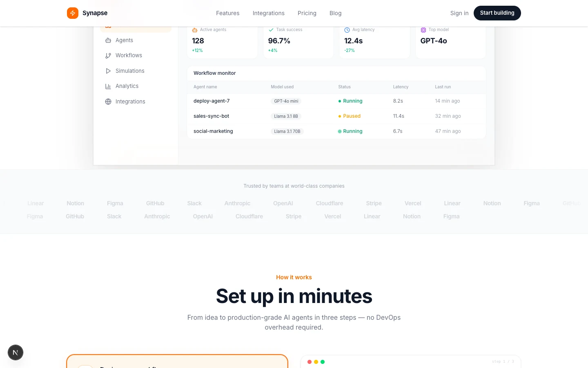Select Simulations in the dashboard sidebar
This screenshot has width=588, height=368.
[130, 71]
